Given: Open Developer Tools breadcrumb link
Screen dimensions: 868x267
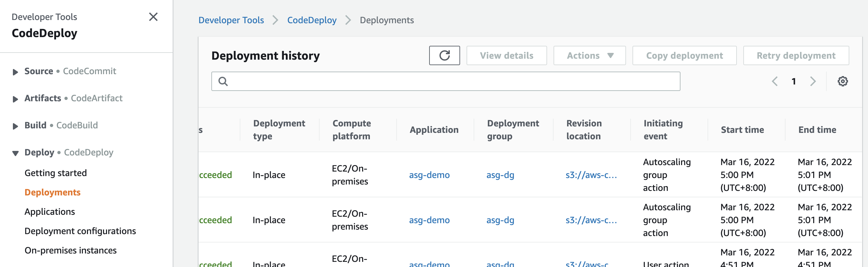Looking at the screenshot, I should [231, 20].
